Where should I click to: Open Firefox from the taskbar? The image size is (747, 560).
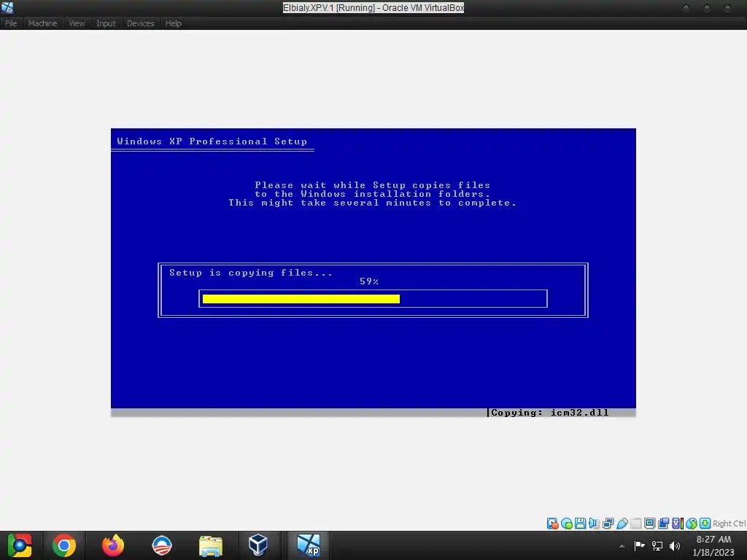tap(113, 545)
